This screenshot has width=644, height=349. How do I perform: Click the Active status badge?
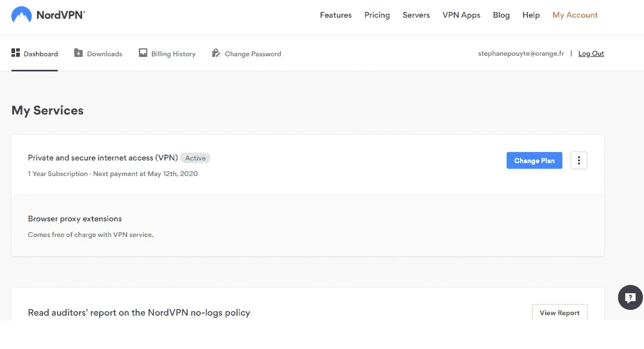(195, 158)
